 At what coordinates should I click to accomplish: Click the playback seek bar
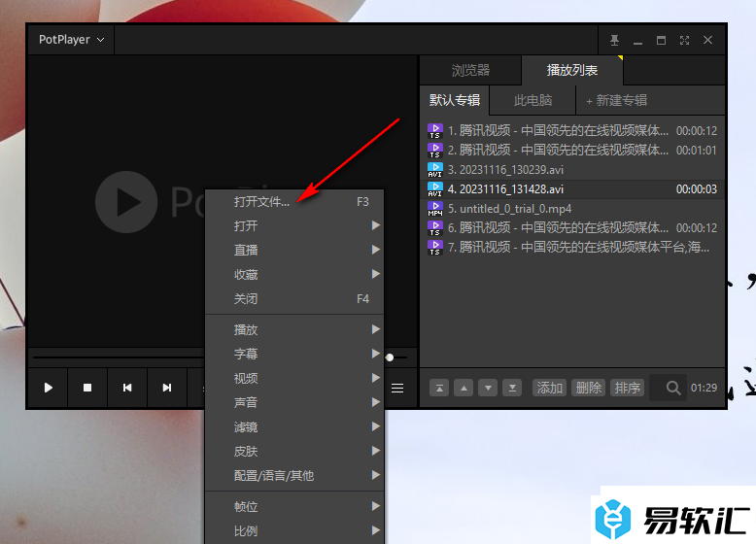pos(119,357)
